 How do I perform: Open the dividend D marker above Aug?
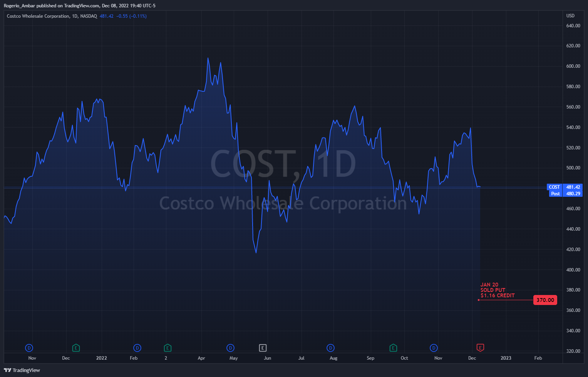tap(330, 348)
